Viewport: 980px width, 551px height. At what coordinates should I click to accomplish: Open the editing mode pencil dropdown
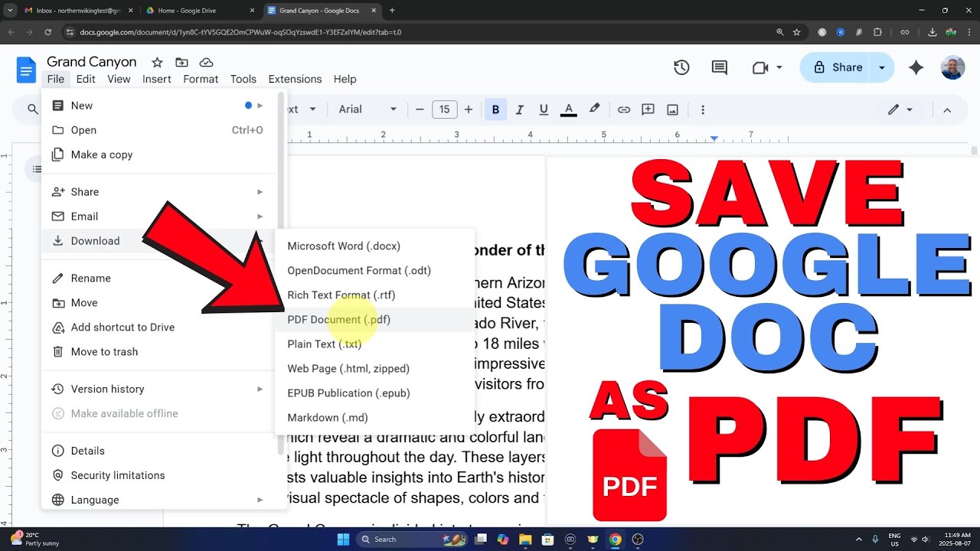(x=900, y=109)
